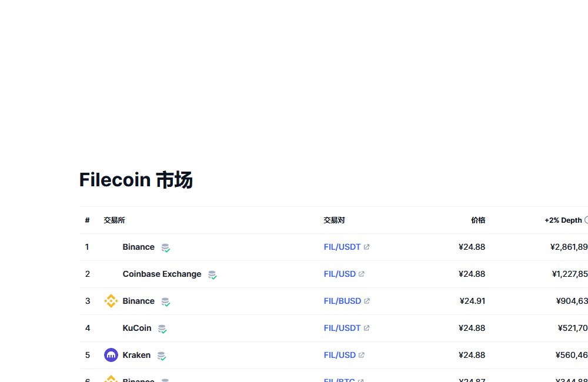
Task: Open FIL/BUSD trading pair
Action: click(x=342, y=301)
